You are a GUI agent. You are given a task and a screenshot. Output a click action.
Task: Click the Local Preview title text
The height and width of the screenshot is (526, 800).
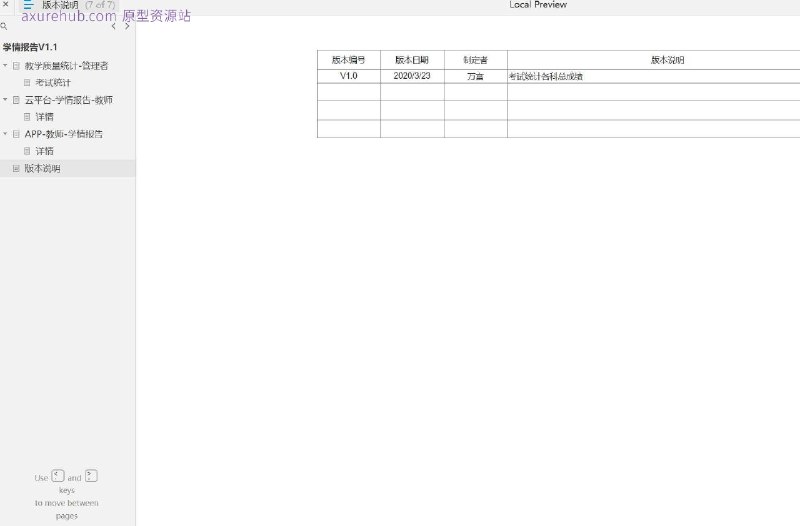538,5
